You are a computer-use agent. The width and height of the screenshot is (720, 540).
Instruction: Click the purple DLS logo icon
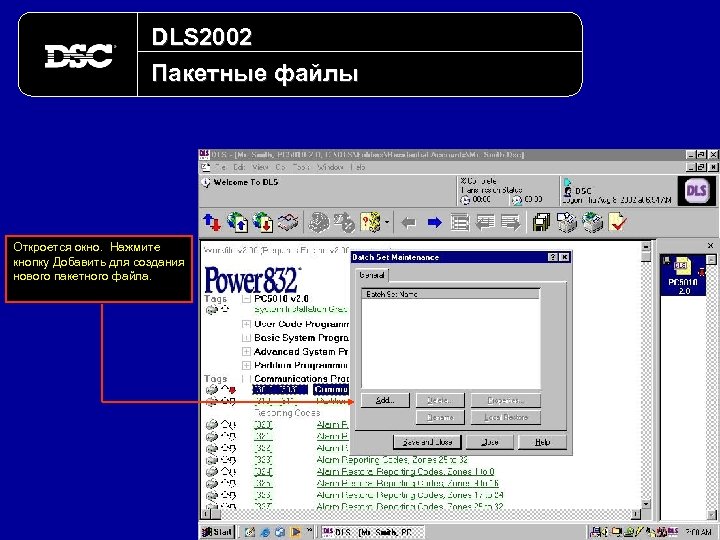[696, 191]
